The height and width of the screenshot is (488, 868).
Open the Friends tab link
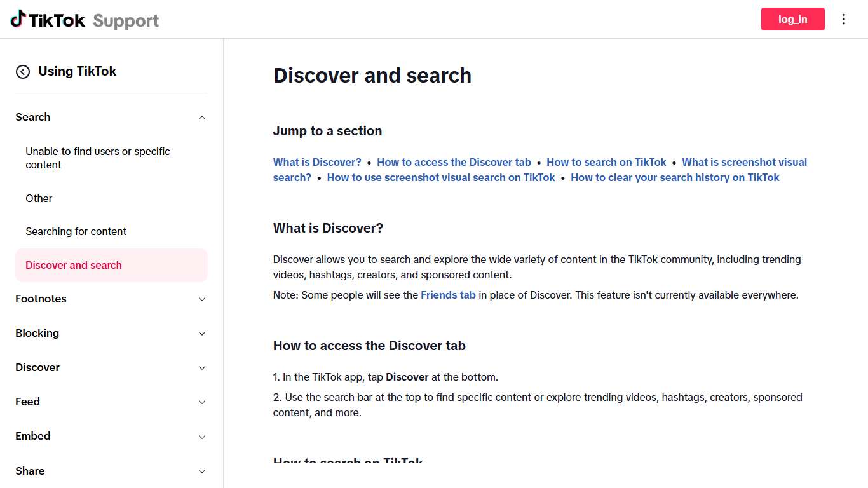point(448,295)
